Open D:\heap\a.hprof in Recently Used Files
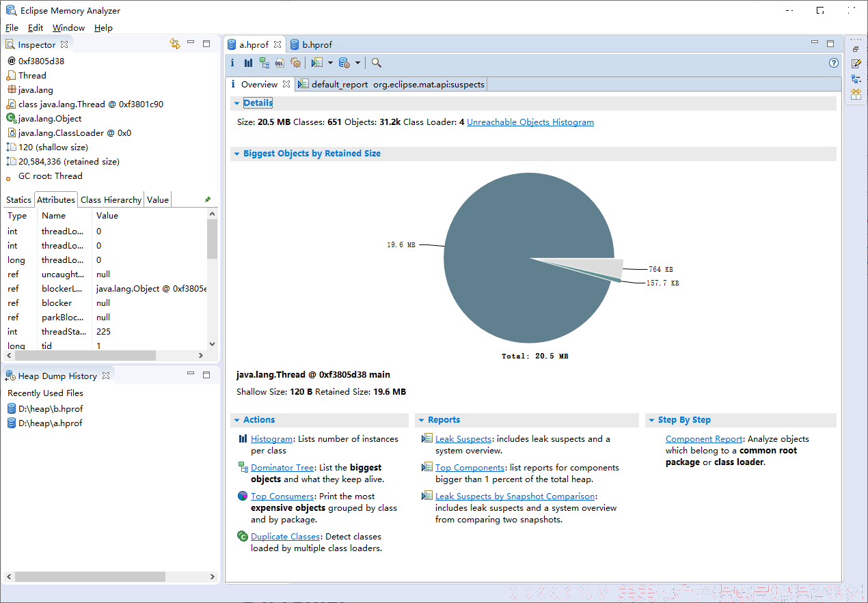Image resolution: width=868 pixels, height=603 pixels. tap(44, 423)
